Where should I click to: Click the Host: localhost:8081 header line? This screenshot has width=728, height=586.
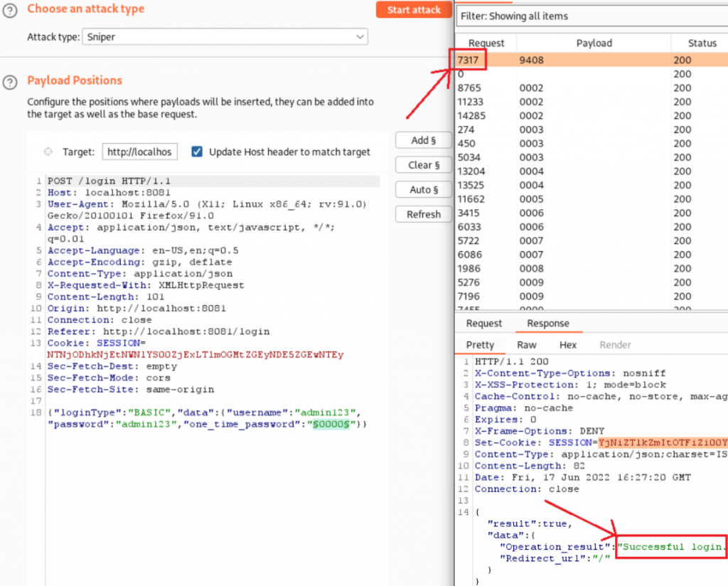pyautogui.click(x=109, y=193)
